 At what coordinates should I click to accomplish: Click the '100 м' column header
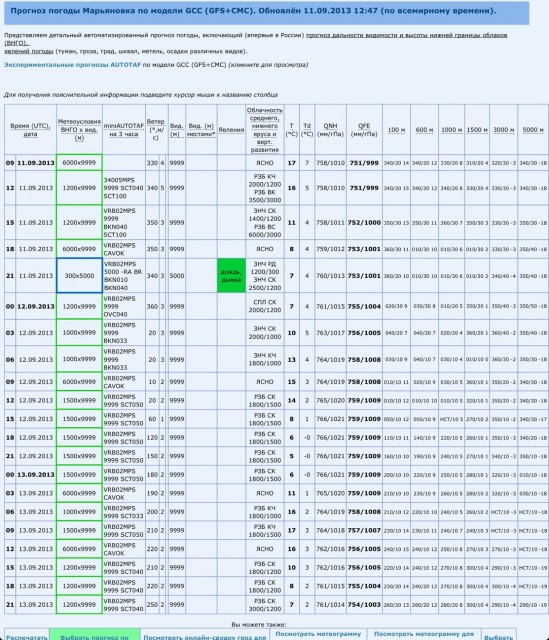(x=396, y=130)
